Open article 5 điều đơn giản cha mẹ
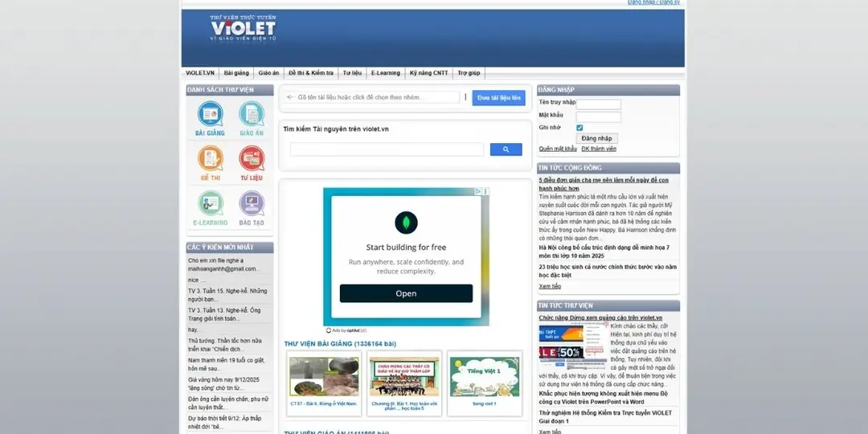The width and height of the screenshot is (868, 434). tap(604, 184)
